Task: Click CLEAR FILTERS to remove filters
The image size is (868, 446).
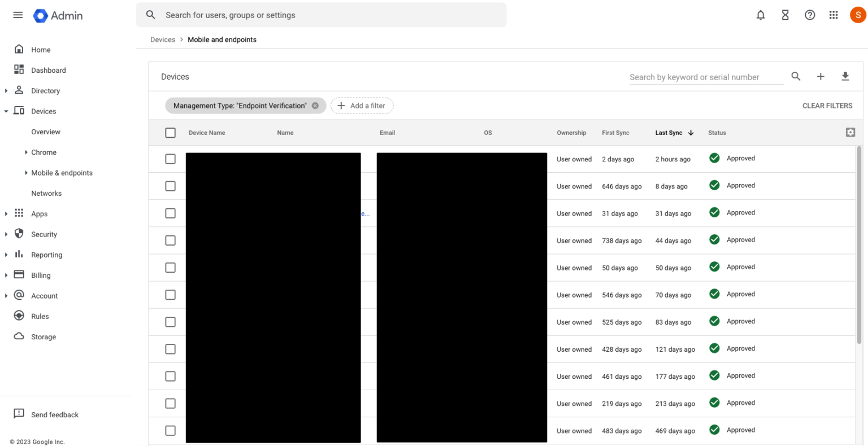Action: (x=827, y=106)
